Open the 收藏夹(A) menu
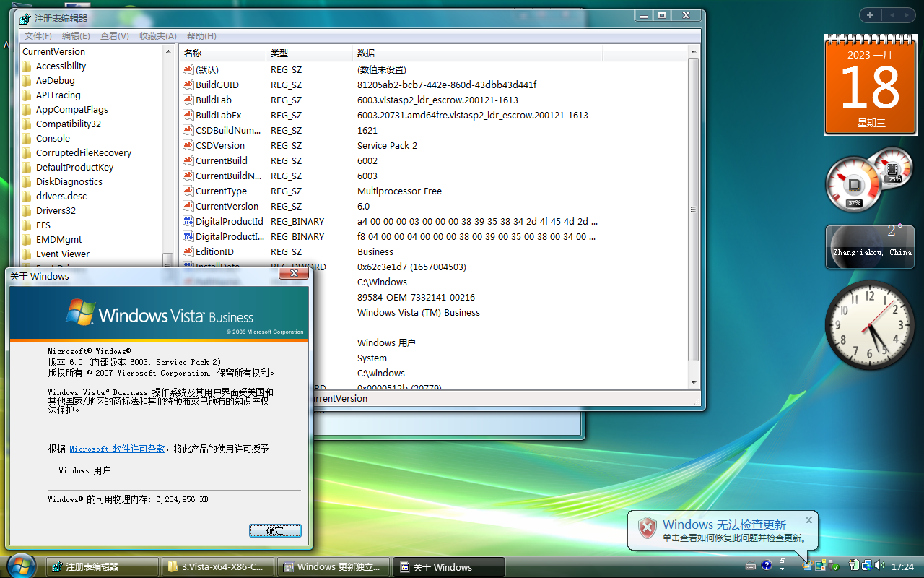The width and height of the screenshot is (924, 578). [157, 36]
